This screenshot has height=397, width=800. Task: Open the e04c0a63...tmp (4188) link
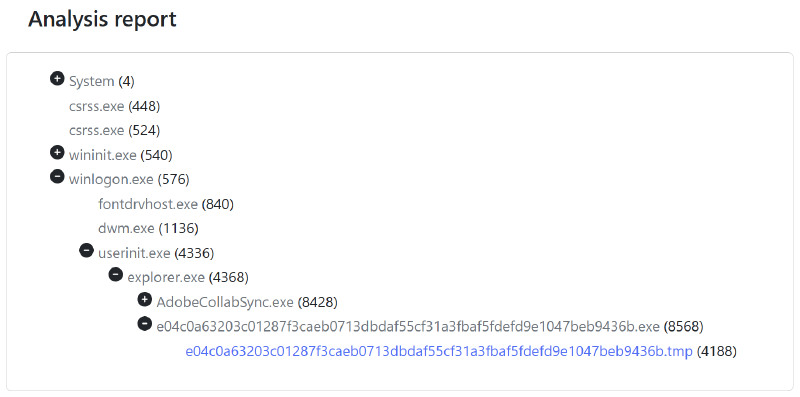(x=439, y=352)
